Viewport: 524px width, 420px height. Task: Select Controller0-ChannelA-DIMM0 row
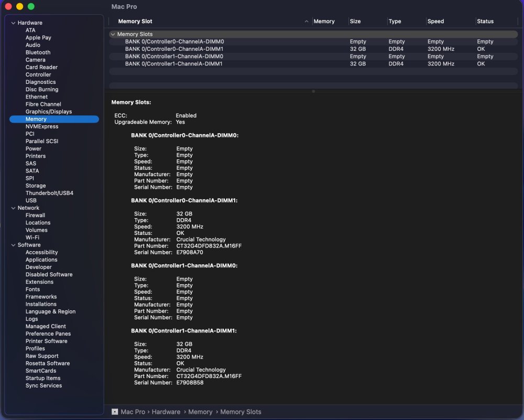[313, 41]
